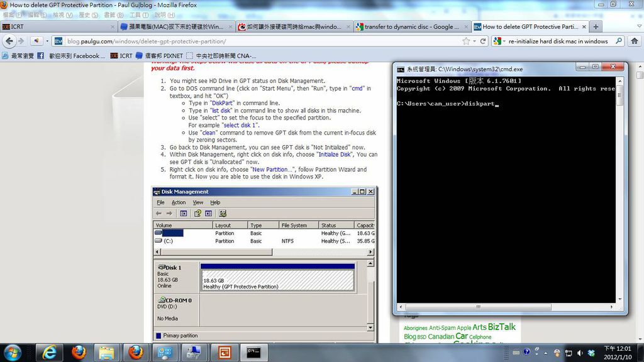Open URL history dropdown beside the star

(x=474, y=41)
